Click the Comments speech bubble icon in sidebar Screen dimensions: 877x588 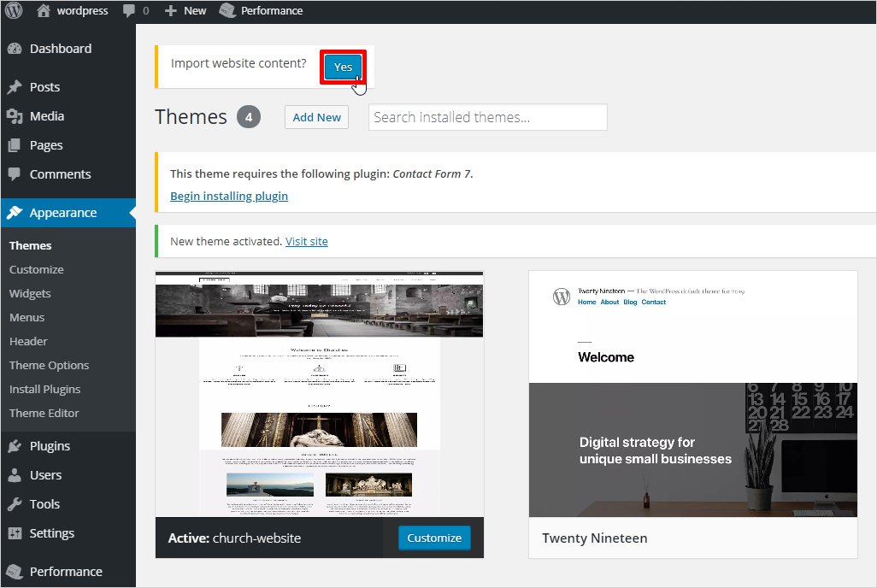15,174
